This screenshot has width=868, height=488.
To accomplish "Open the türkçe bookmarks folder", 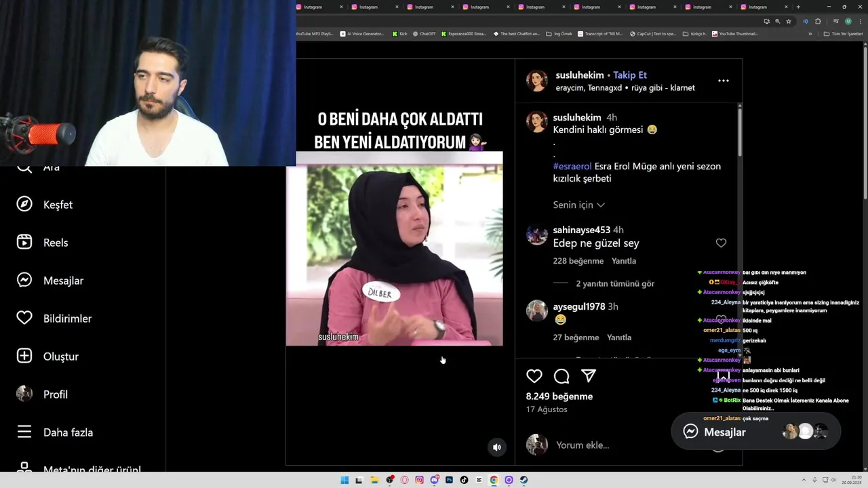I will [694, 33].
